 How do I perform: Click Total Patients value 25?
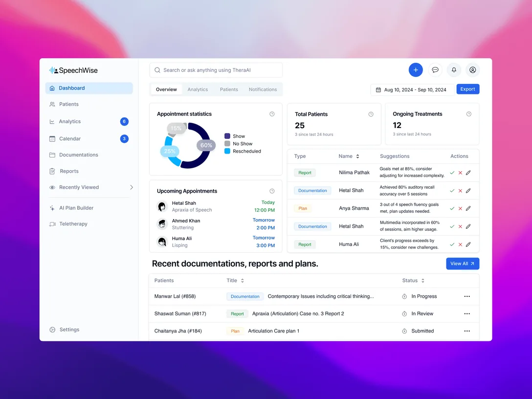tap(300, 126)
